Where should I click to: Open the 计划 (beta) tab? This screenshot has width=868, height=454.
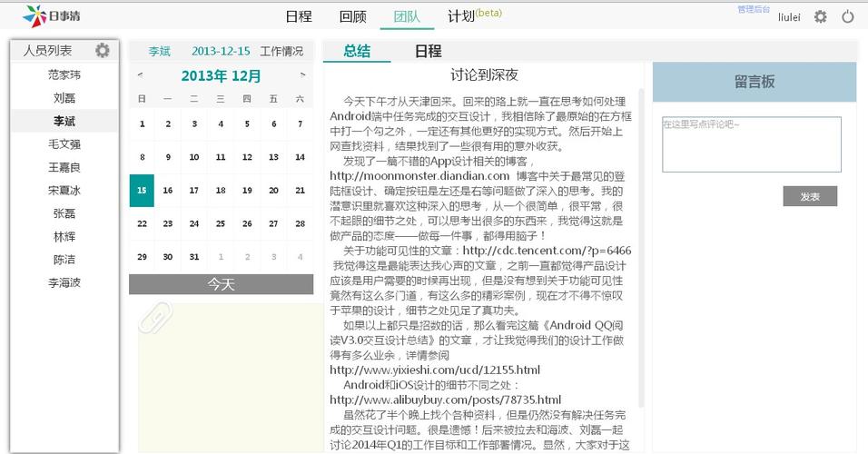(475, 15)
